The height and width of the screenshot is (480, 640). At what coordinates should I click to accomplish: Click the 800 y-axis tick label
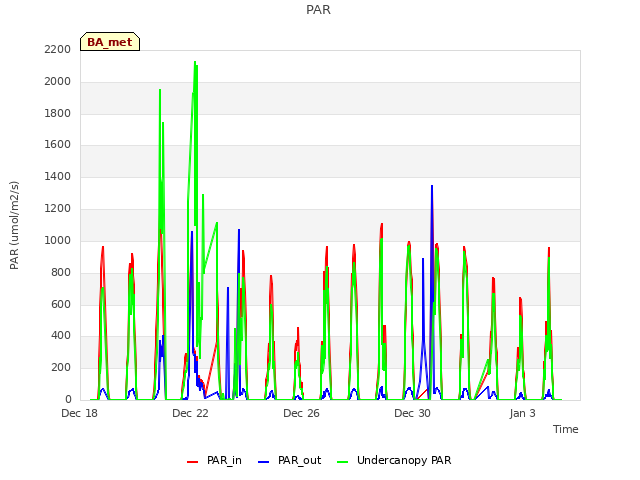pos(61,273)
